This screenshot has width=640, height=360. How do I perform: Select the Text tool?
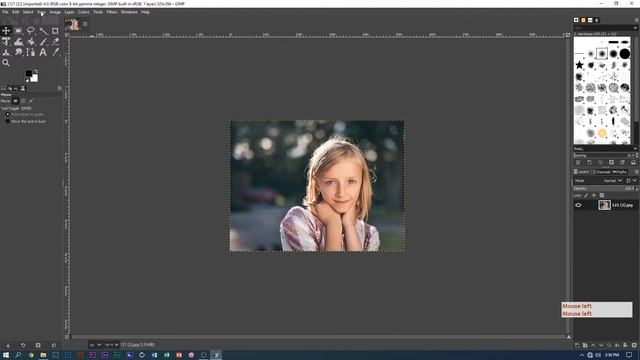43,52
